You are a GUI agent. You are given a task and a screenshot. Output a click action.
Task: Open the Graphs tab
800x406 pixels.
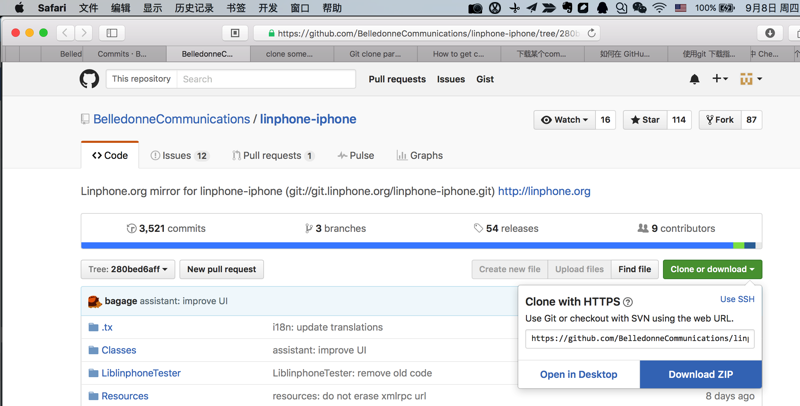[x=419, y=156]
